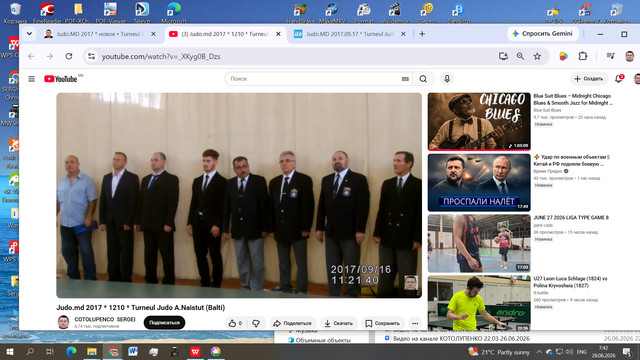Click the YouTube search magnifier button

[423, 79]
